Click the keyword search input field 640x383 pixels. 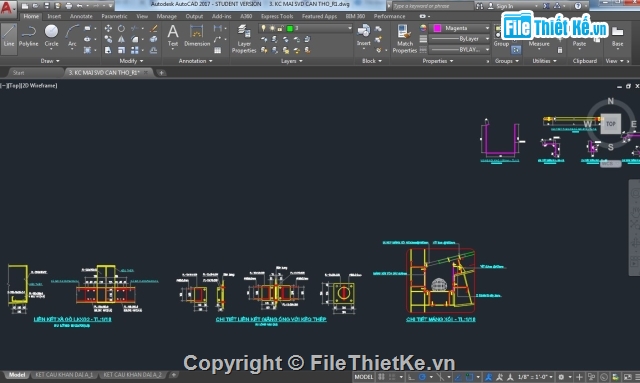pos(432,6)
